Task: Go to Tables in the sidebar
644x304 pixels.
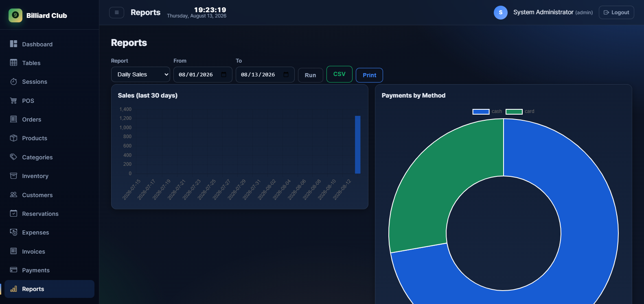Action: tap(49, 63)
